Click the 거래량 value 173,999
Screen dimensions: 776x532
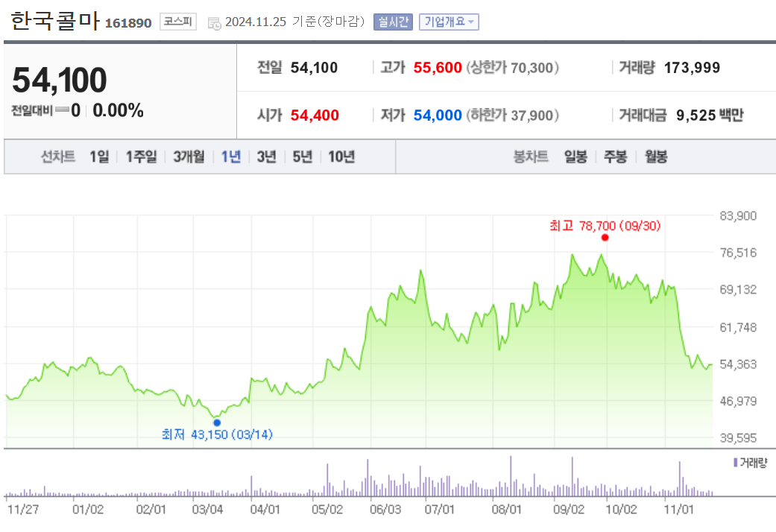click(692, 68)
